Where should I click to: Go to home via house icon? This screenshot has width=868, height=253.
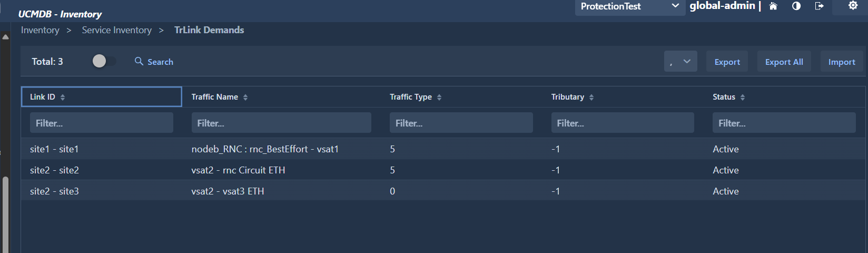pyautogui.click(x=773, y=6)
